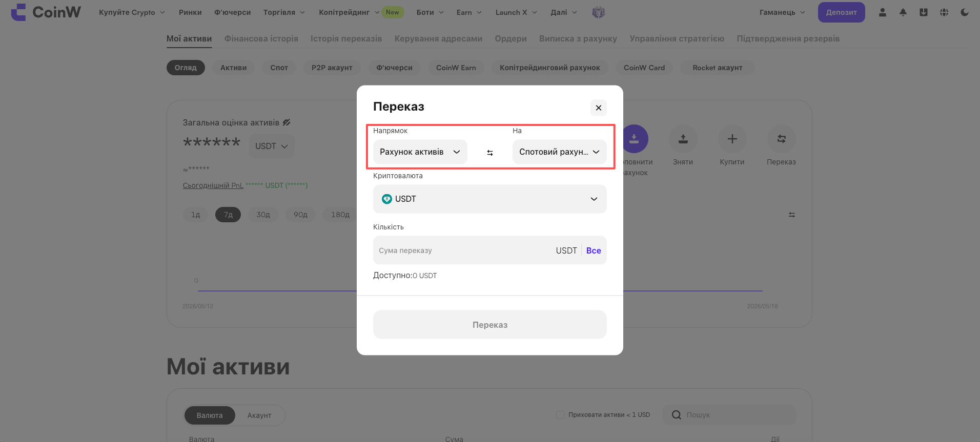This screenshot has width=980, height=442.
Task: Click the Переказ icon in the overview
Action: (781, 139)
